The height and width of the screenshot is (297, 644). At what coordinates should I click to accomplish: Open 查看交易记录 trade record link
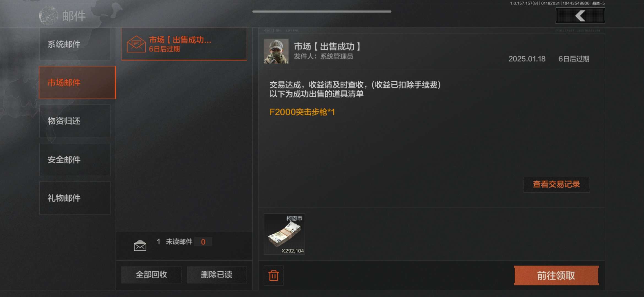(x=556, y=184)
